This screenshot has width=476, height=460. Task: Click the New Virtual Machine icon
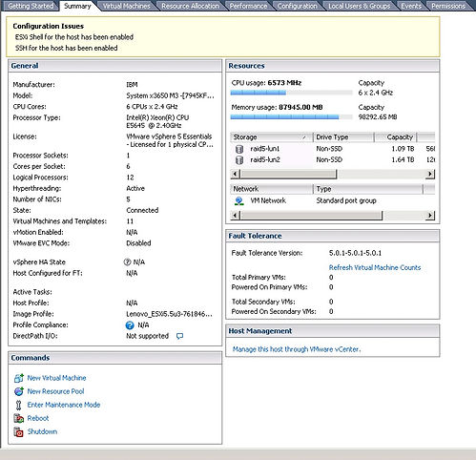point(19,378)
